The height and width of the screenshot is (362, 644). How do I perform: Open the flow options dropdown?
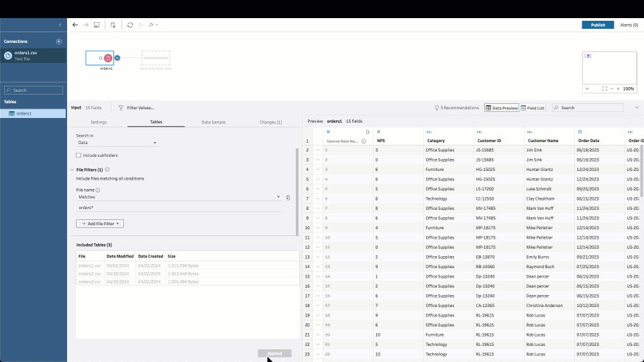(153, 25)
